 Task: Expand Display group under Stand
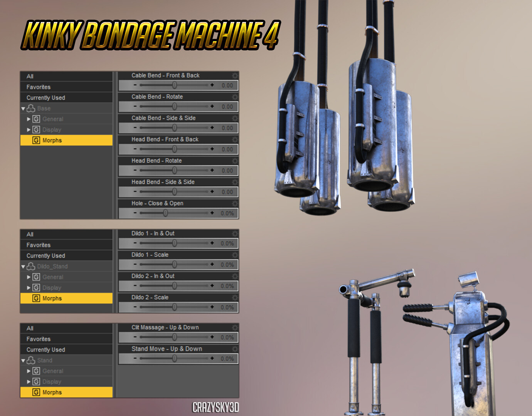point(29,382)
